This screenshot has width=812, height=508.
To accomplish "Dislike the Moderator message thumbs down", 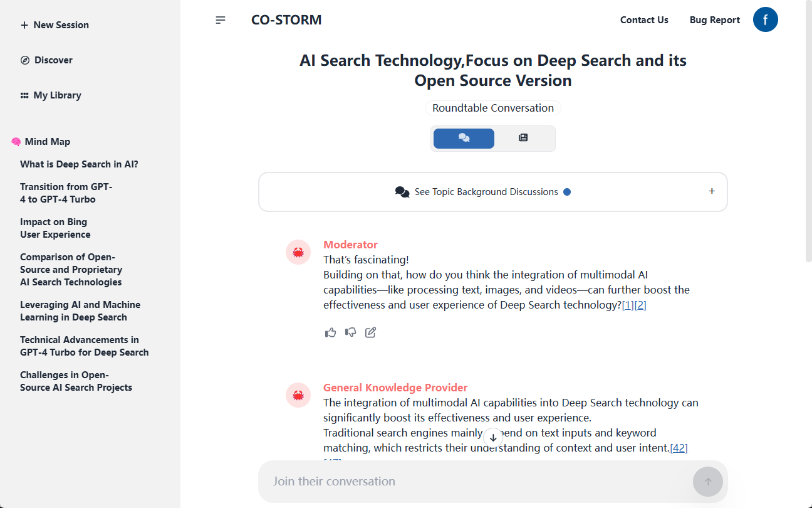I will click(351, 332).
